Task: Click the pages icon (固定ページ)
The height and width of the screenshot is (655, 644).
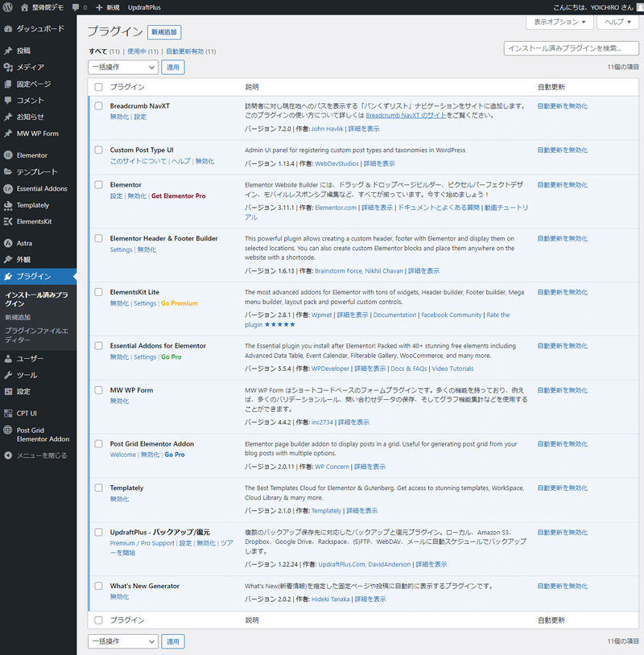Action: (x=8, y=84)
